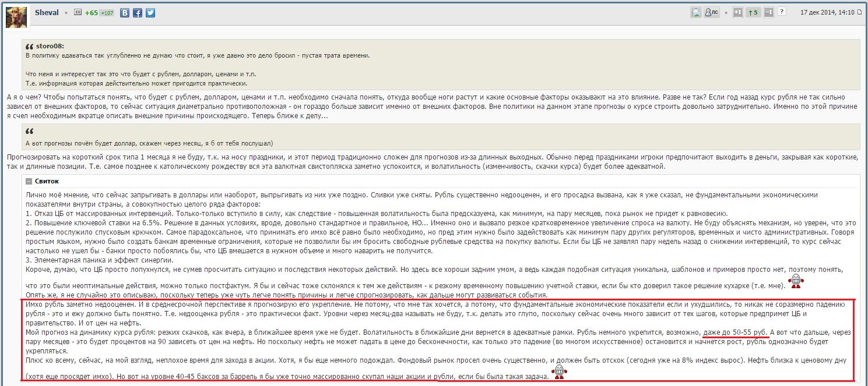The width and height of the screenshot is (868, 386).
Task: Click the question mark rating help icon
Action: coord(782,12)
